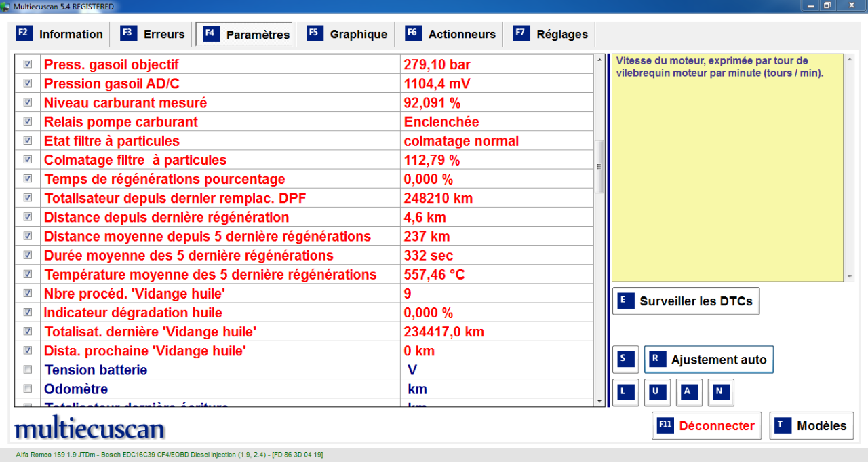Uncheck Colmatage filtre à particules checkbox
The image size is (868, 462).
[28, 160]
